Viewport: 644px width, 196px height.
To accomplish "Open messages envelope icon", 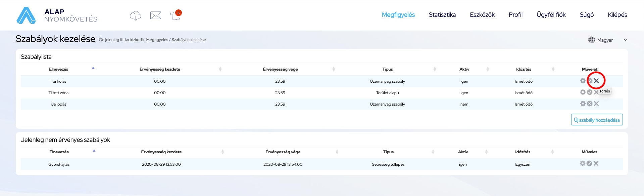I will point(155,15).
